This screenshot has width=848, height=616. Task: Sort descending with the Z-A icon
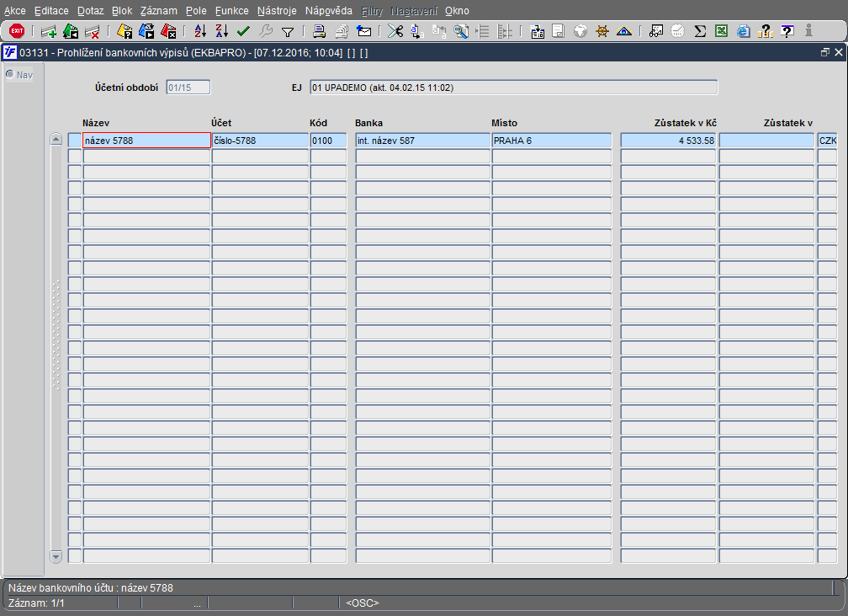point(222,31)
